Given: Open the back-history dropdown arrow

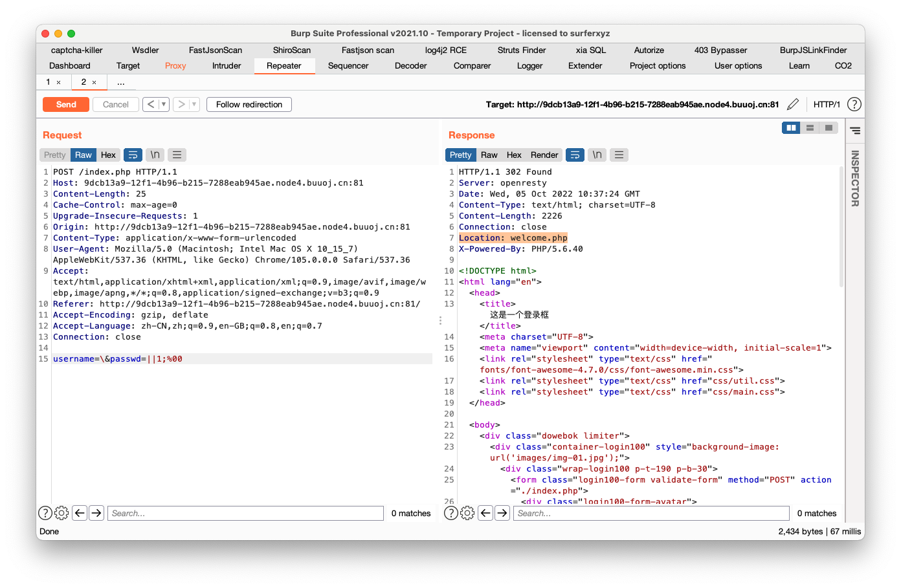Looking at the screenshot, I should pyautogui.click(x=164, y=104).
